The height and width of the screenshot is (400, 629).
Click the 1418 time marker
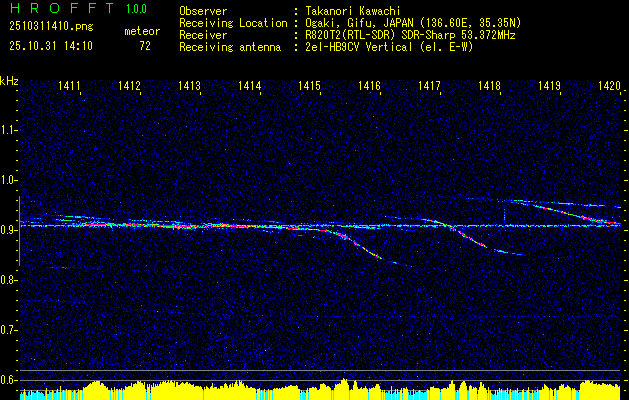click(x=489, y=87)
